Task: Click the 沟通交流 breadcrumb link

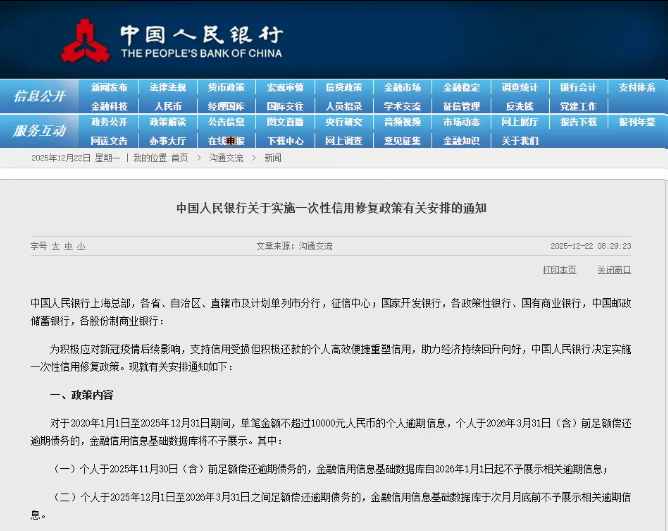Action: (226, 158)
